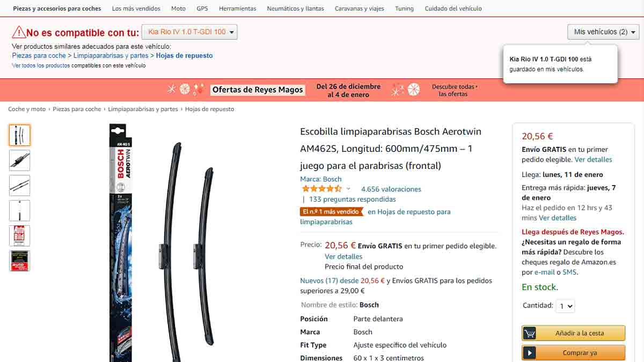
Task: Click Hojas de repuesto breadcrumb link
Action: pos(210,109)
